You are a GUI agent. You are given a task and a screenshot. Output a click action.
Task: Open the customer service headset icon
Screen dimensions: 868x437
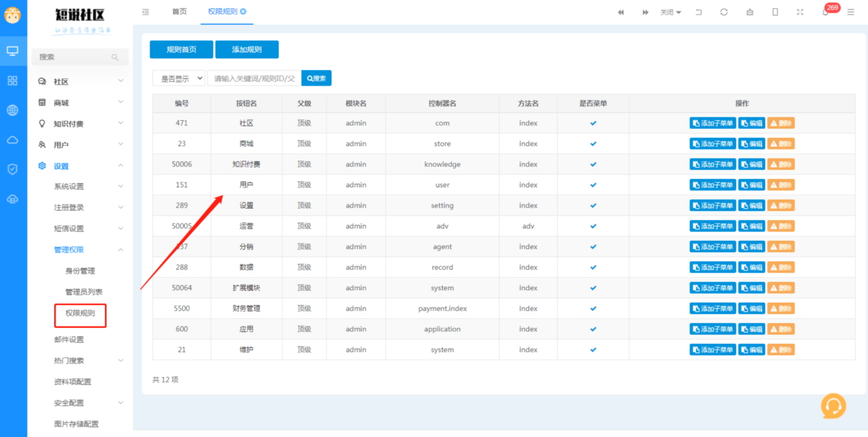tap(833, 405)
